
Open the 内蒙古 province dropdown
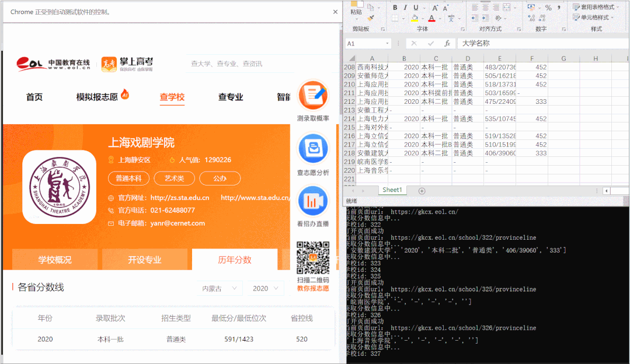click(220, 288)
